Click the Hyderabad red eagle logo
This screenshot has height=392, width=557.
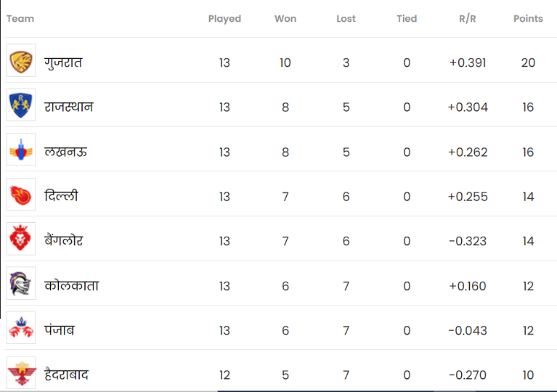click(21, 373)
